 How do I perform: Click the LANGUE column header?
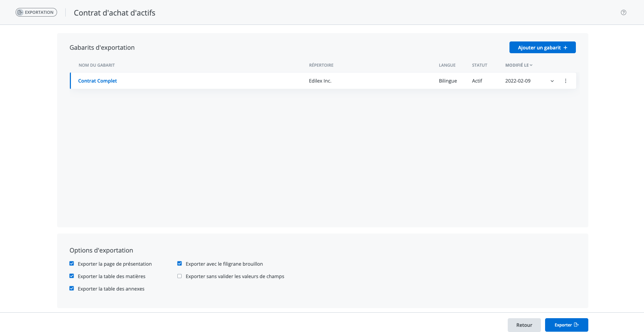pos(447,65)
